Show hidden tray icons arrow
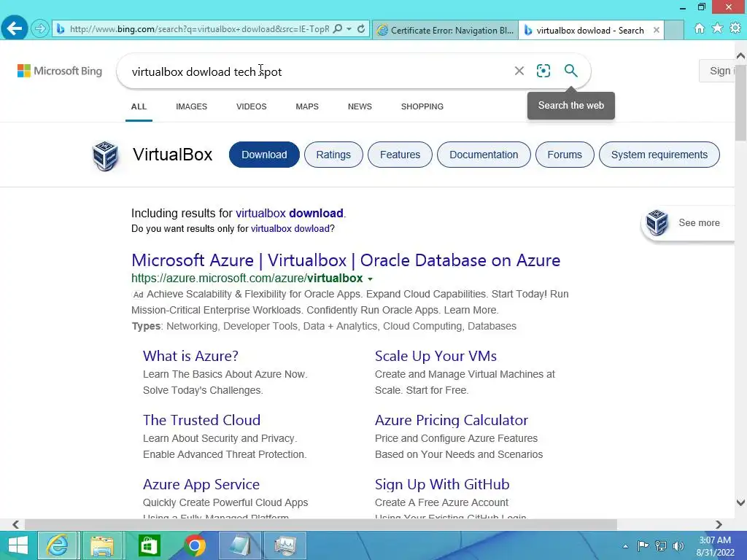 [x=625, y=546]
